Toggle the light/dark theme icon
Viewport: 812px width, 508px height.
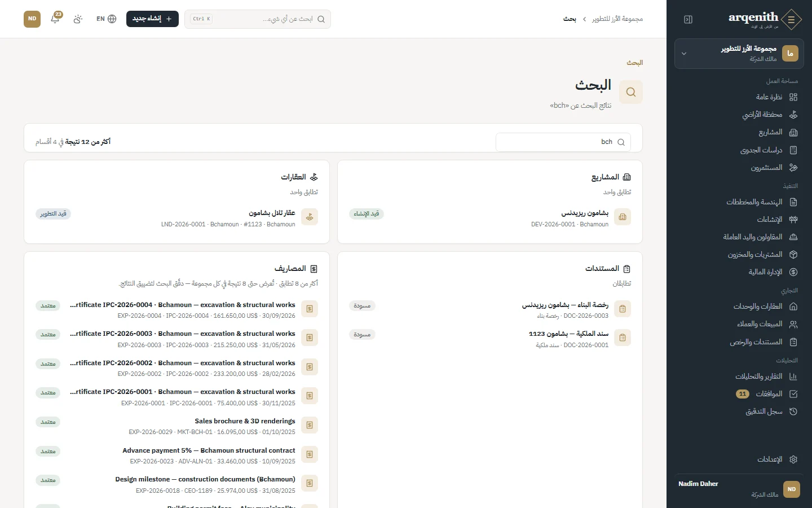tap(78, 19)
